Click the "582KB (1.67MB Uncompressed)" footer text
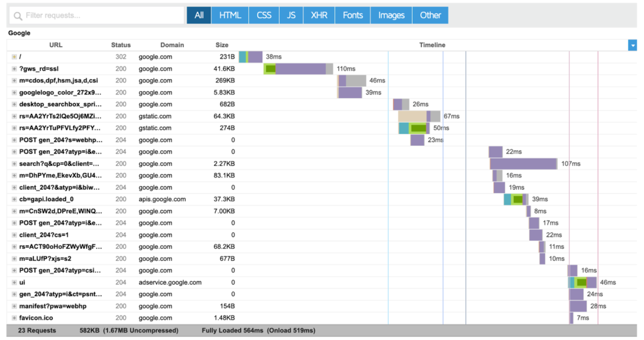Screen dimensions: 644x340 point(129,331)
